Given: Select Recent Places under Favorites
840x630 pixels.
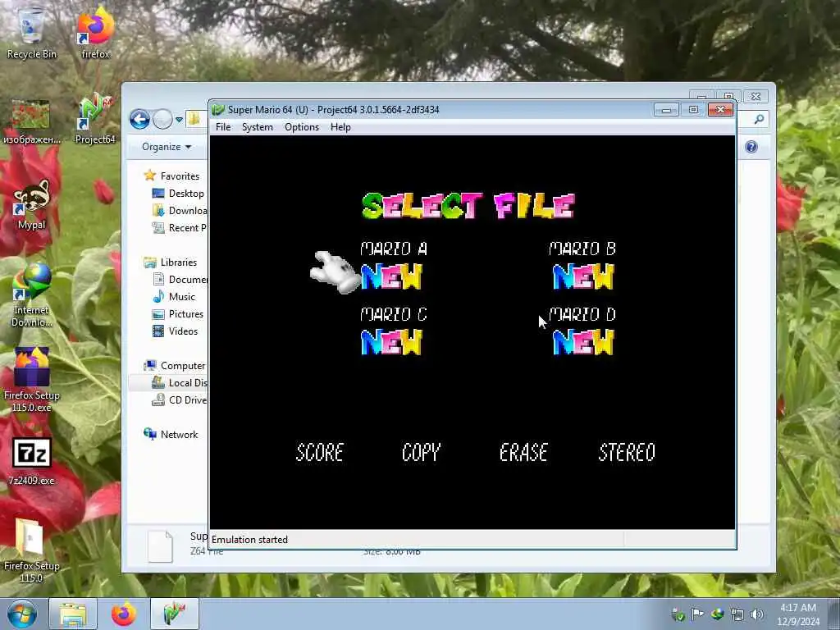Looking at the screenshot, I should (180, 228).
